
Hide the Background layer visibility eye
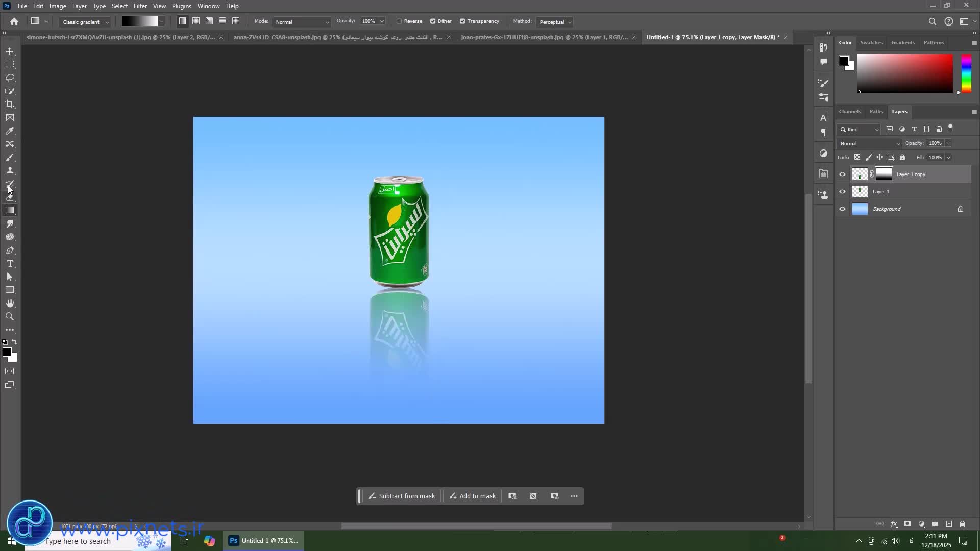(x=842, y=209)
